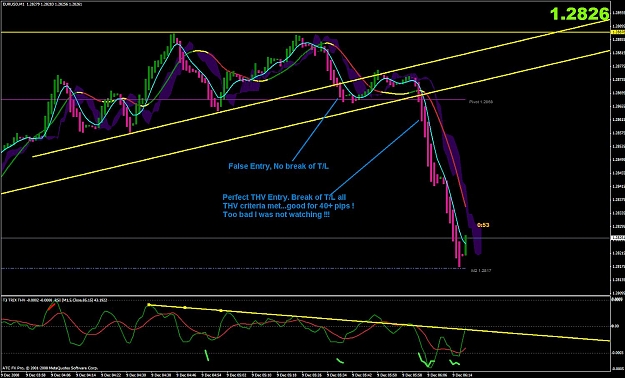
Task: Click the 'Too bad I was not watching !!!' label
Action: 276,215
